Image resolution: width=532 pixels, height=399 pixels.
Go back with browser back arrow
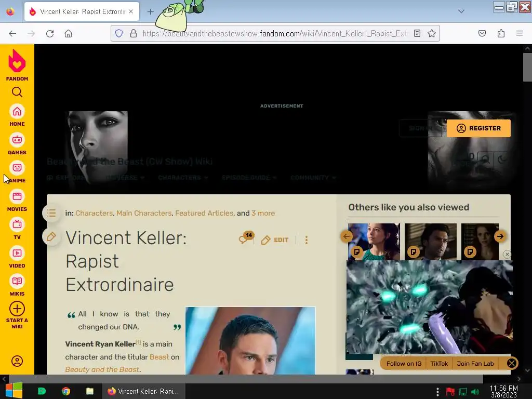pyautogui.click(x=12, y=33)
